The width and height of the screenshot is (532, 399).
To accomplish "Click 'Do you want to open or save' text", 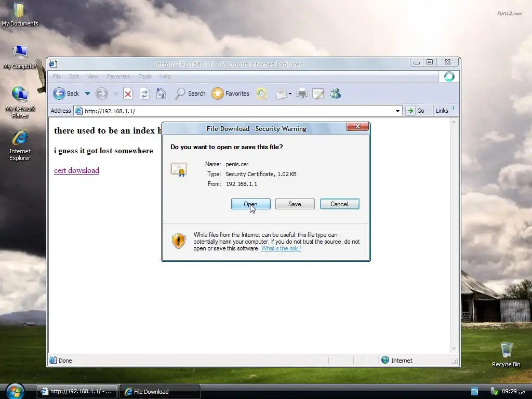I will pyautogui.click(x=227, y=147).
